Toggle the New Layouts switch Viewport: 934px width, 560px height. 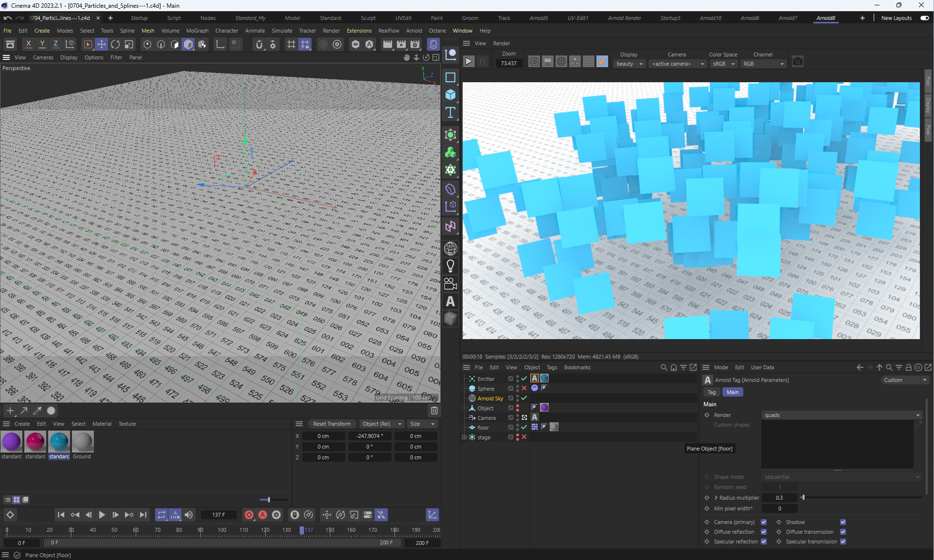click(x=924, y=18)
